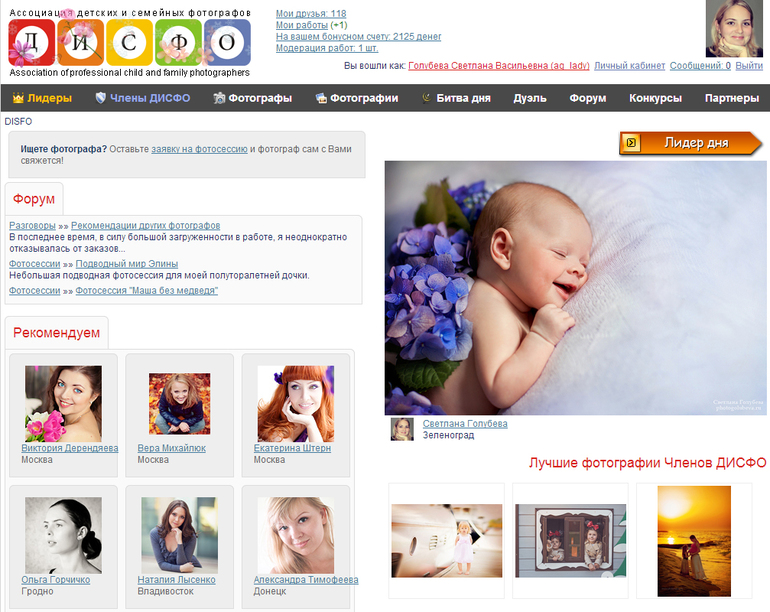Click the icon beside Битва дня
The height and width of the screenshot is (612, 770).
[x=427, y=98]
